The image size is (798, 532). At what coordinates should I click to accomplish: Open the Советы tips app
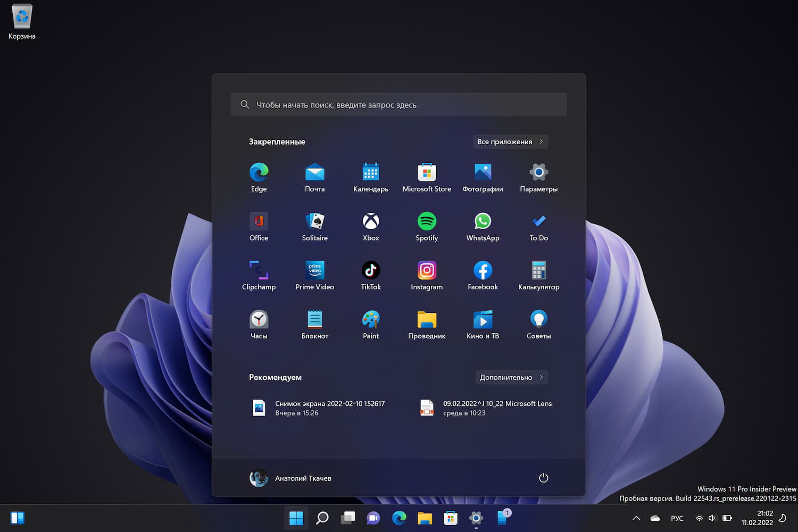[539, 325]
